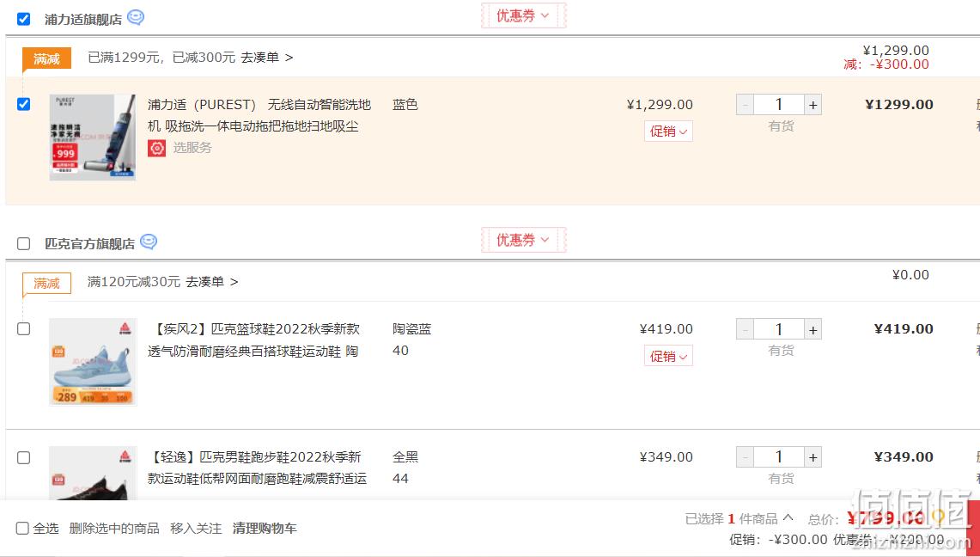Click the 陶瓷蓝 color attribute text

coord(412,329)
